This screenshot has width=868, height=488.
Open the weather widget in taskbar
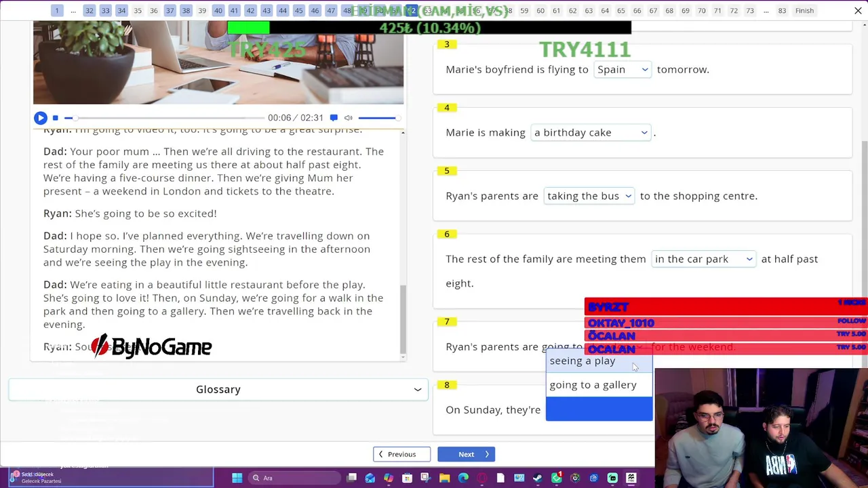37,478
